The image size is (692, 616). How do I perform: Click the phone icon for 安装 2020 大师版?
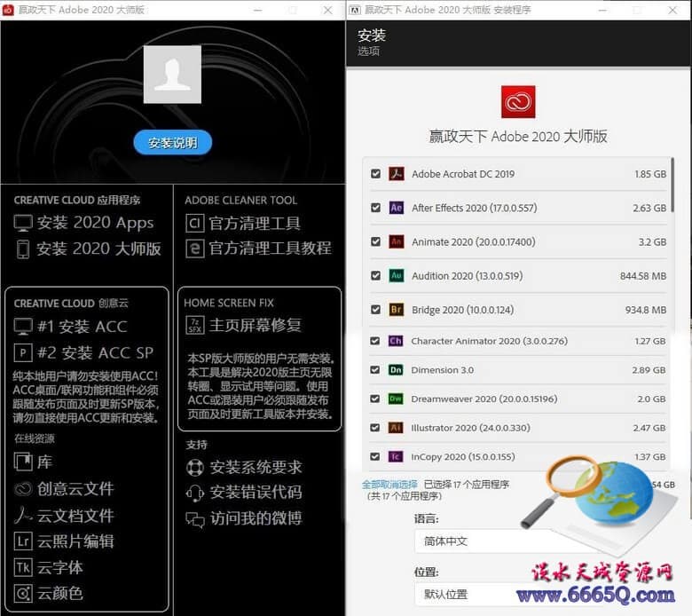tap(23, 249)
